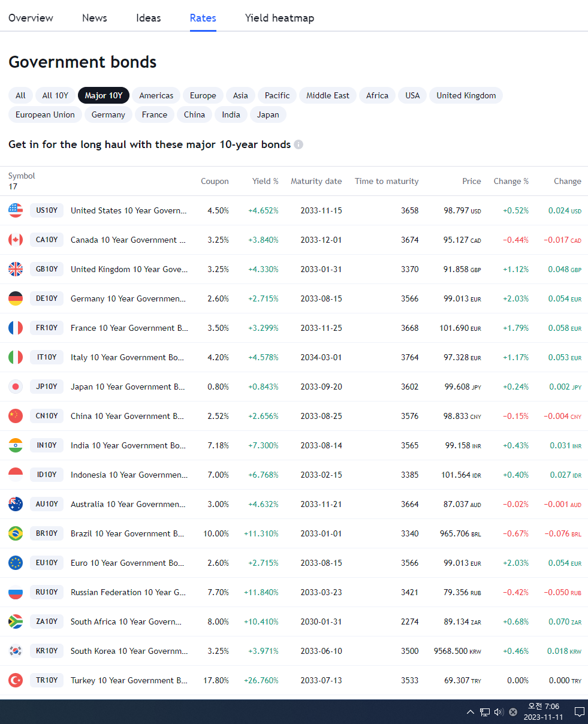Click the Germany flag icon
Screen dimensions: 588x724
pos(16,298)
